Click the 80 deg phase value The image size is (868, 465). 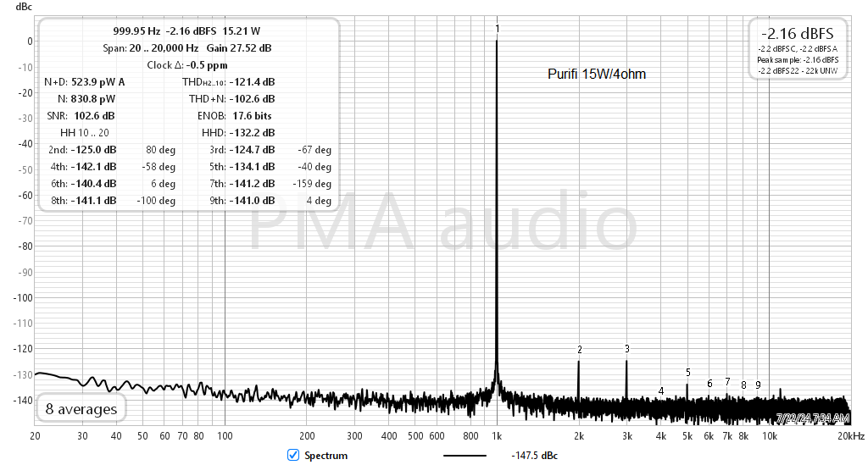click(160, 150)
